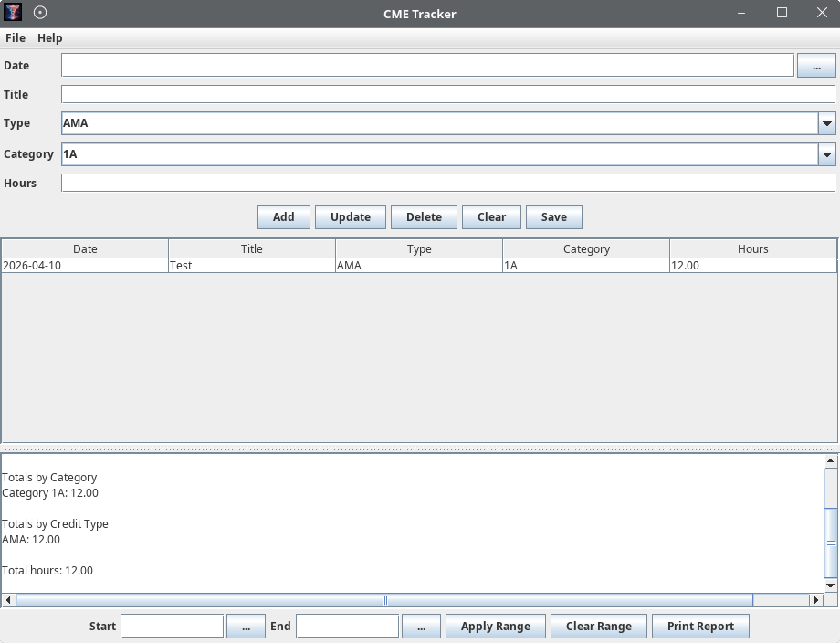
Task: Open the File menu
Action: 15,38
